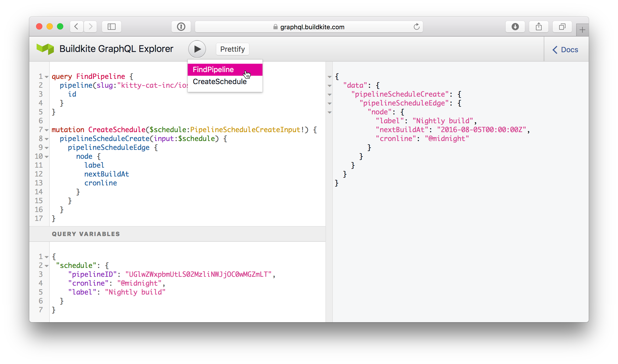Go back with Safari's back arrow
The width and height of the screenshot is (618, 364).
(x=77, y=27)
